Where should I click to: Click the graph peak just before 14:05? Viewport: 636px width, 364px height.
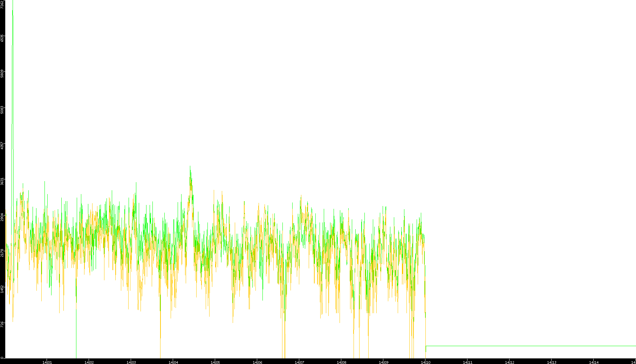coord(190,168)
